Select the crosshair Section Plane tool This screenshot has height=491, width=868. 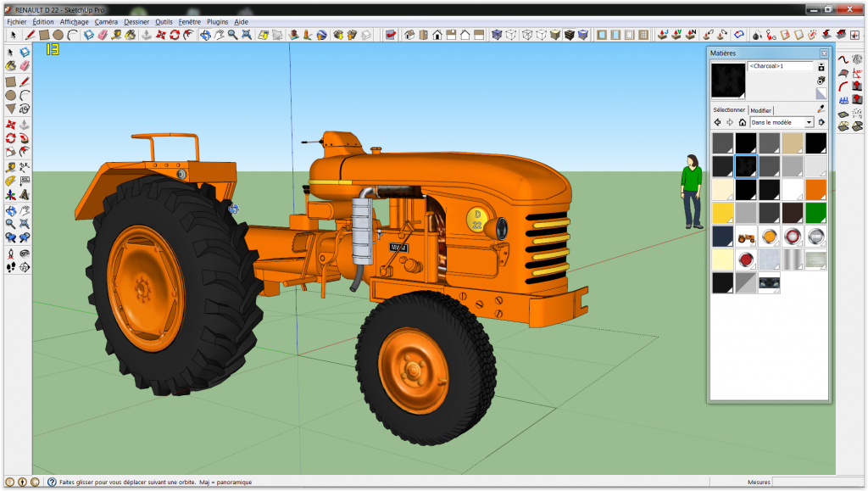(25, 267)
